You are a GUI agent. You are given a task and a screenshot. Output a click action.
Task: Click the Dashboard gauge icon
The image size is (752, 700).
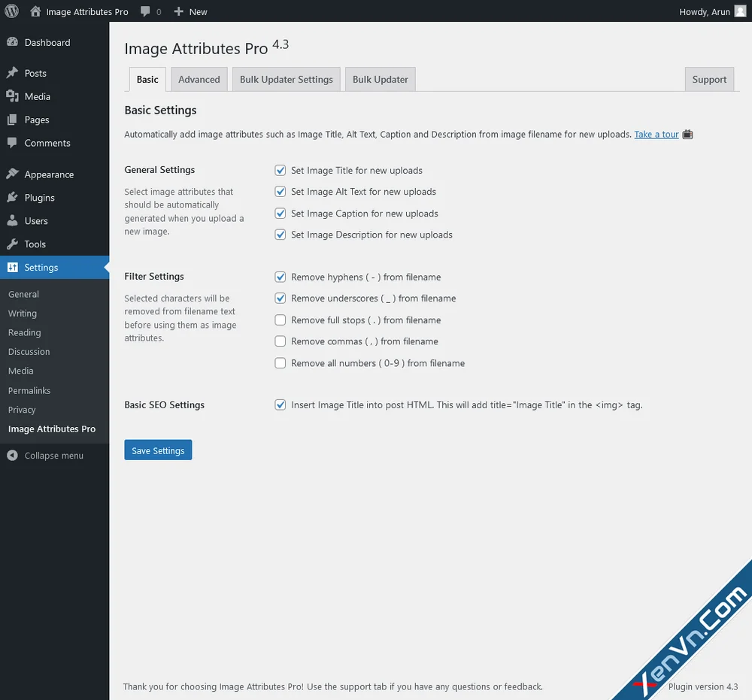[x=13, y=42]
